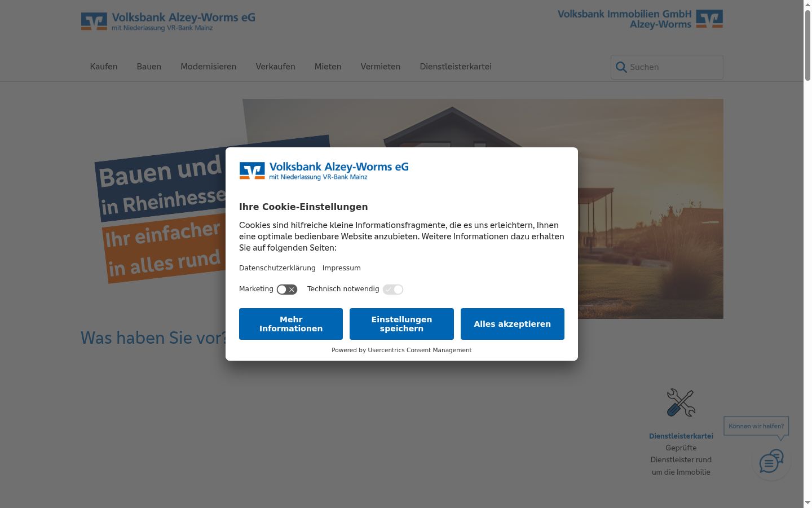Open the Impressum link
The image size is (812, 508).
(x=342, y=268)
